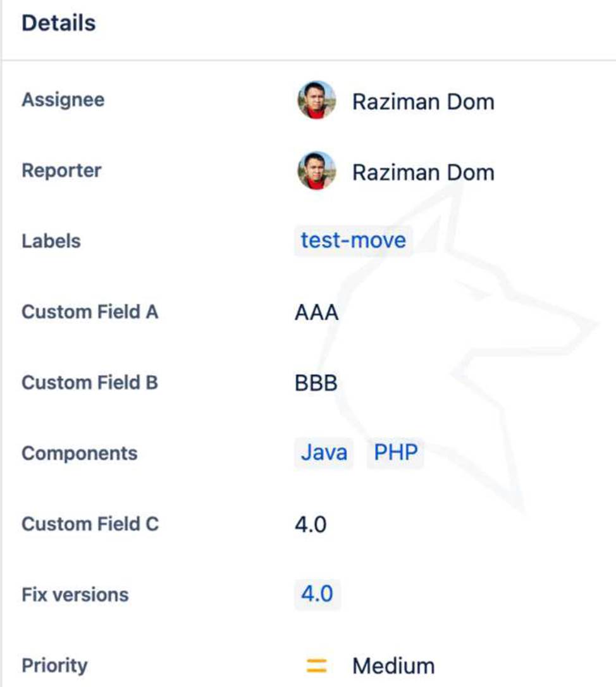Image resolution: width=616 pixels, height=687 pixels.
Task: Open the test-move label
Action: click(353, 241)
